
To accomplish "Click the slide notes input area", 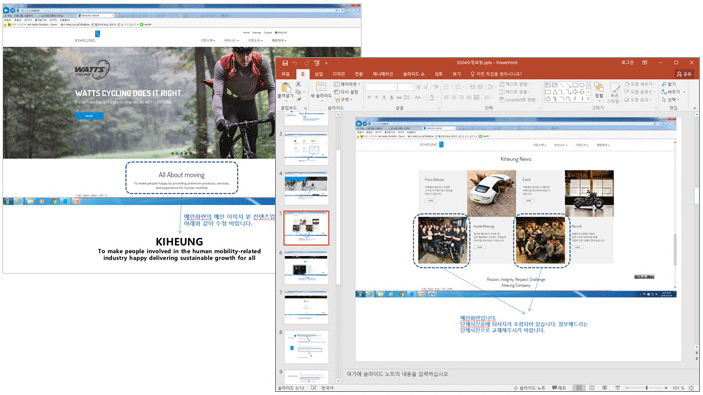I will (519, 373).
